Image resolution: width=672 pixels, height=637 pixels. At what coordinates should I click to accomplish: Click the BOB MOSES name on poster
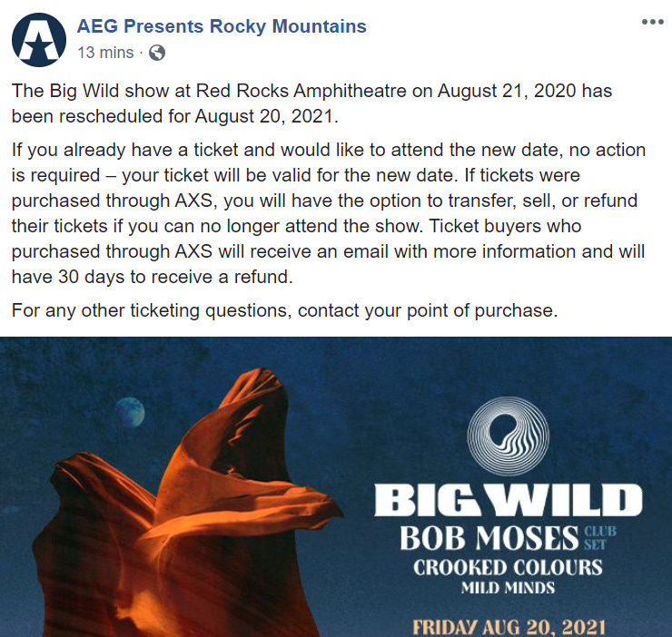(x=489, y=538)
